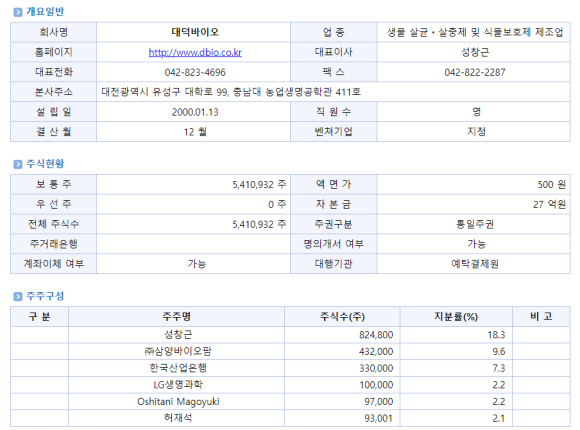Click the 지분율(%) column header
Screen dimensions: 580x430
(x=456, y=316)
